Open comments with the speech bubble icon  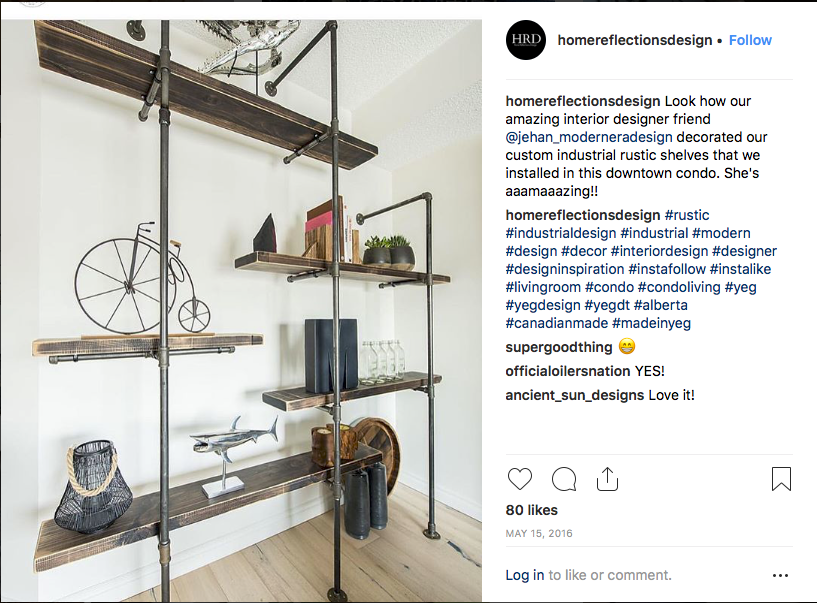point(564,479)
